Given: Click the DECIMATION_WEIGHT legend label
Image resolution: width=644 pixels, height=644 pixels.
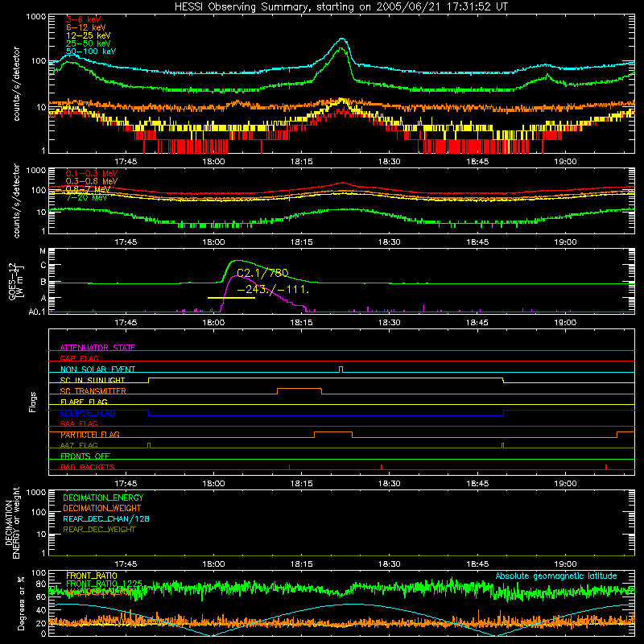Looking at the screenshot, I should point(102,508).
